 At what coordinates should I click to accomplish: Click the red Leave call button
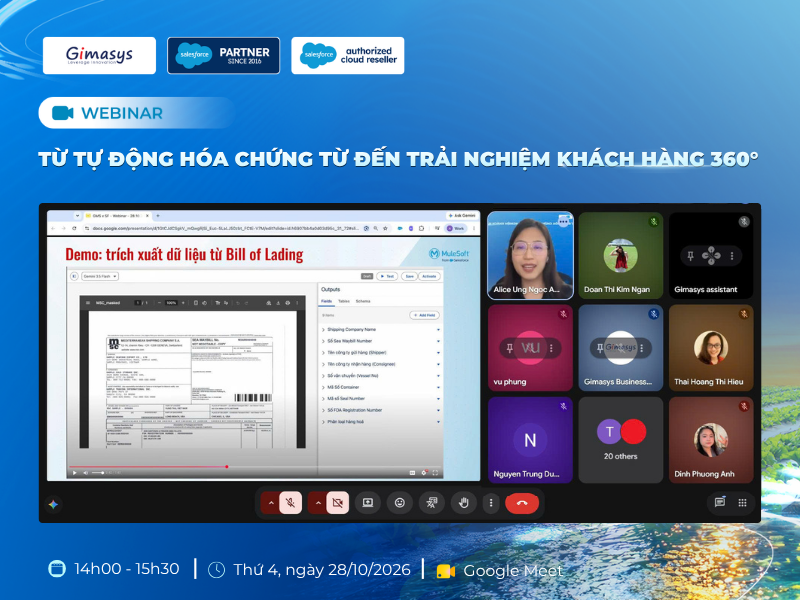(x=522, y=503)
